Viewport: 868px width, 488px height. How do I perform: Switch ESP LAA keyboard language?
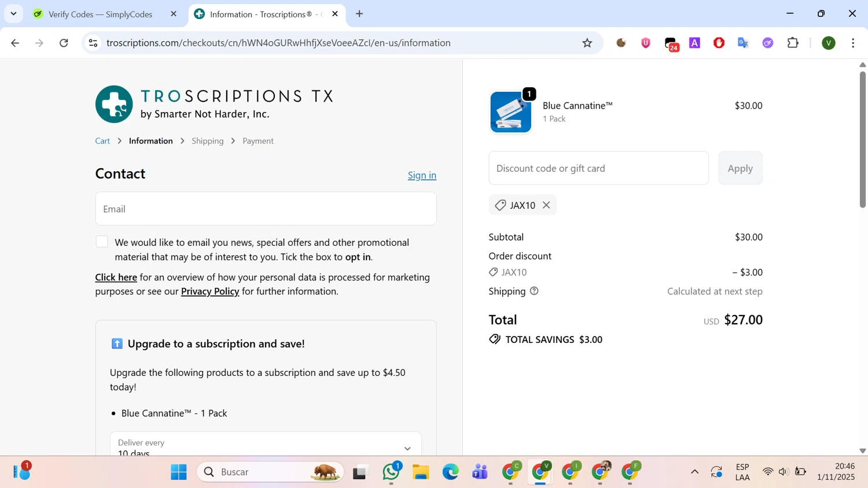pos(742,472)
